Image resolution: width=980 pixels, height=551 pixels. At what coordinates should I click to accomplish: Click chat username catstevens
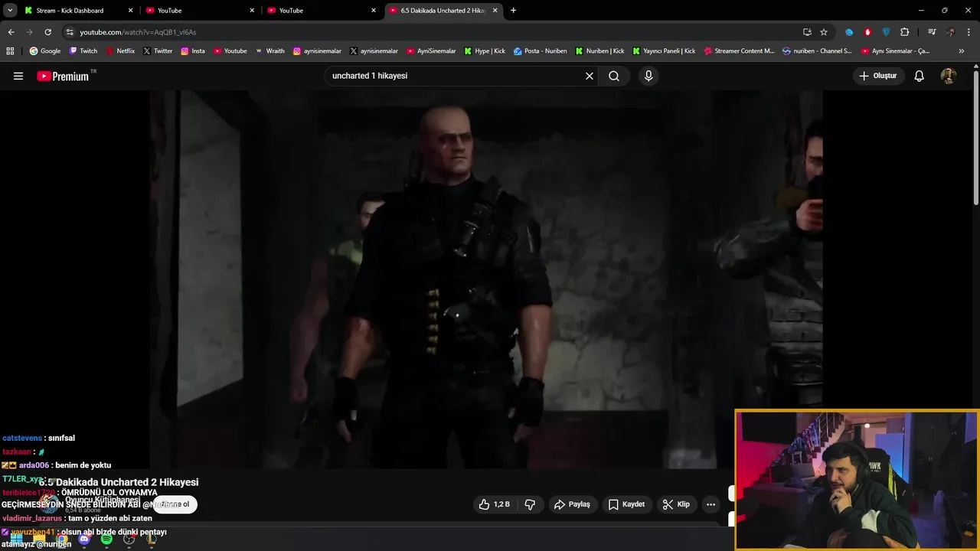click(x=21, y=439)
